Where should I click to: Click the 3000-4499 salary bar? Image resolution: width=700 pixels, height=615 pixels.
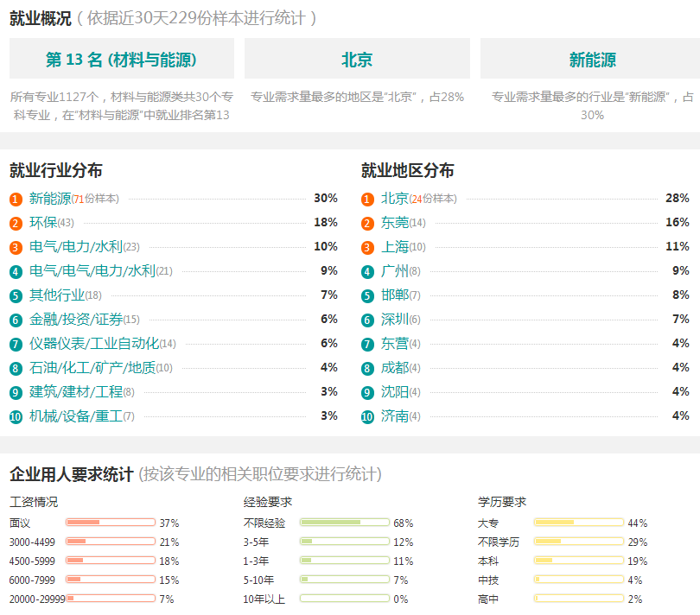click(x=111, y=542)
